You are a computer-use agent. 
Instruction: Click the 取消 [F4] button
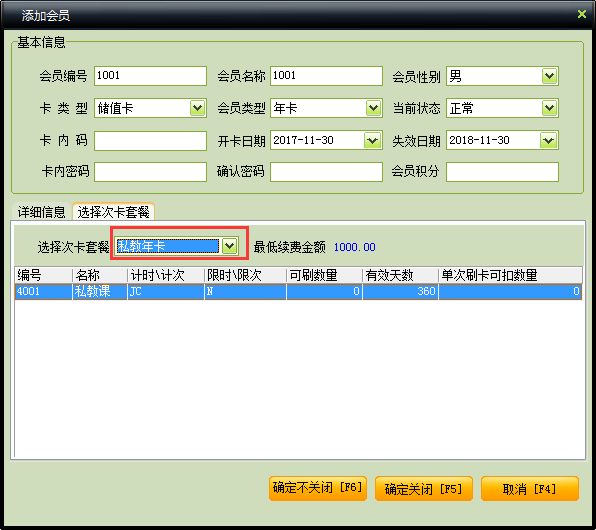coord(529,489)
